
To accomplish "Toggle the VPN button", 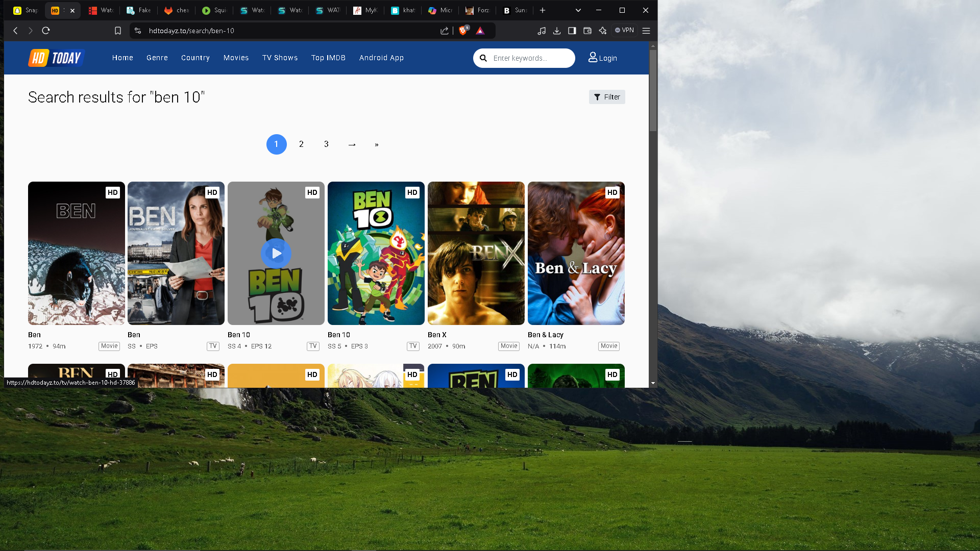I will [x=625, y=30].
